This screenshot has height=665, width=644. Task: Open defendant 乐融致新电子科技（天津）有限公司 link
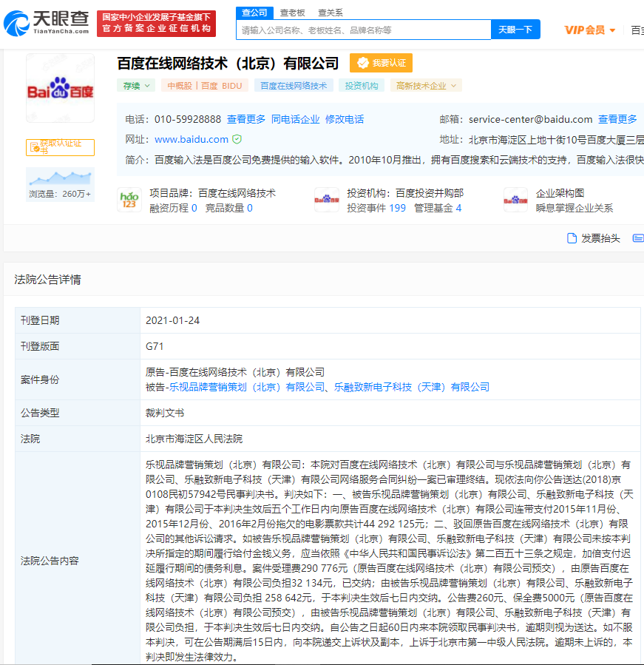pyautogui.click(x=412, y=387)
